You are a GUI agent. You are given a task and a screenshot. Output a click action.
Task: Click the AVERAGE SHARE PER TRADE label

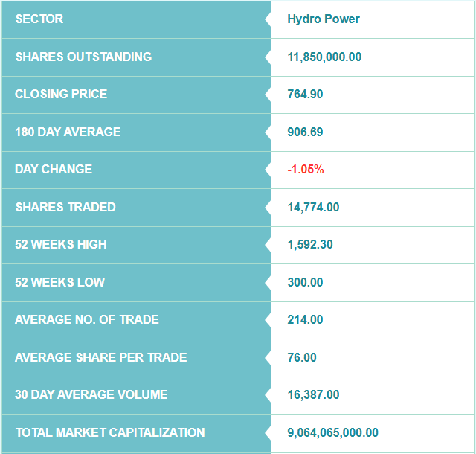[101, 358]
